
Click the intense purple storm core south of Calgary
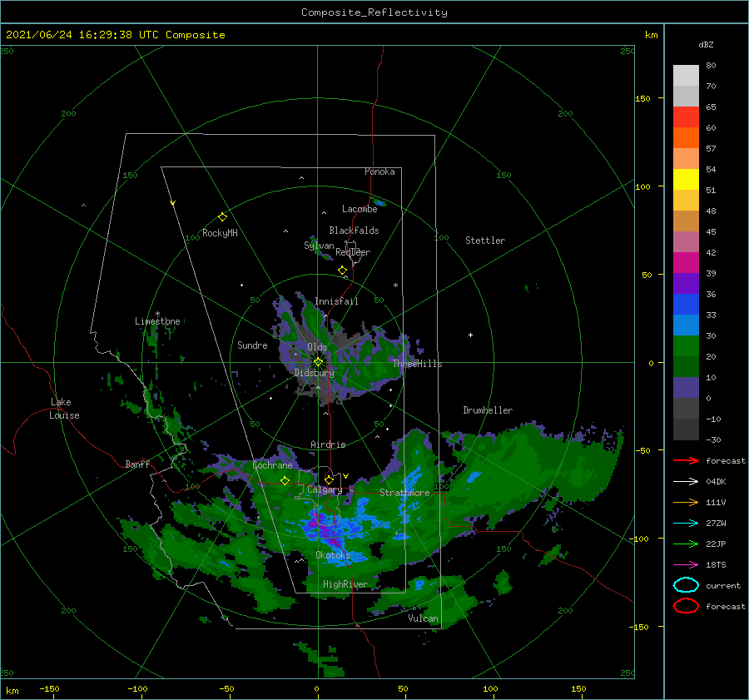[321, 525]
